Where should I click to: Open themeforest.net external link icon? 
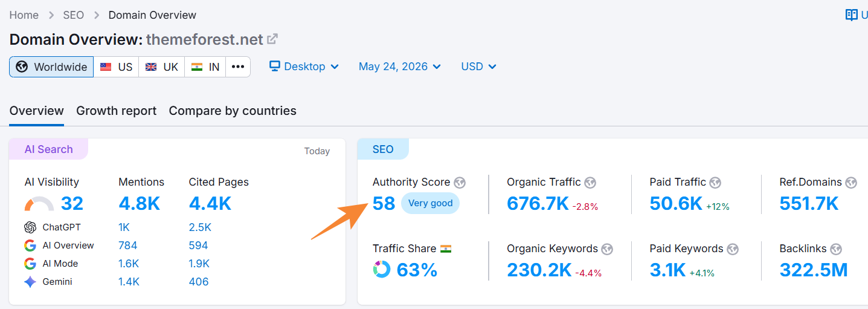click(x=272, y=39)
